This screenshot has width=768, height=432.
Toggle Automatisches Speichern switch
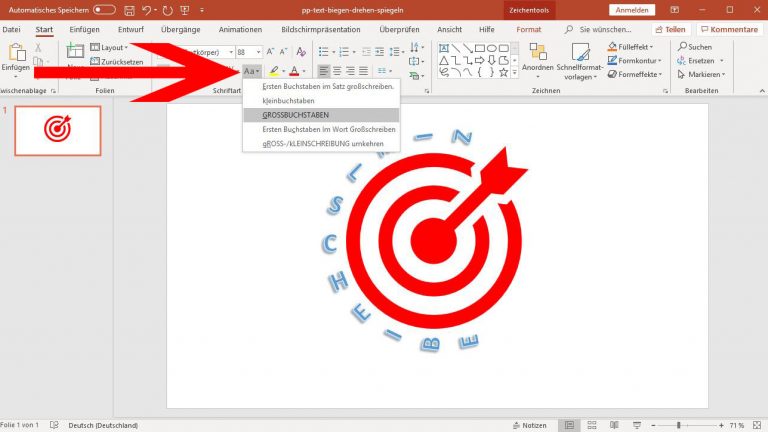click(x=104, y=9)
